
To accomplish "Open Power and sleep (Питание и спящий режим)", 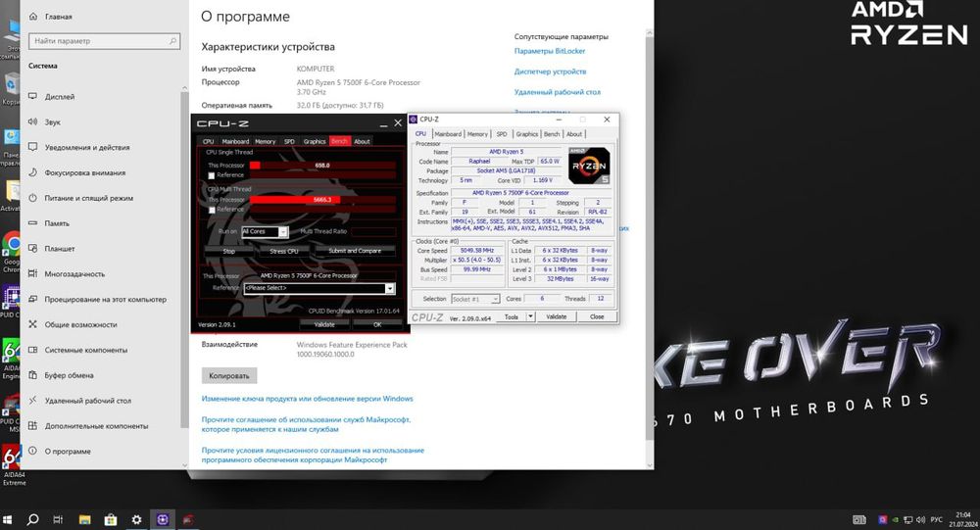I will [x=89, y=198].
